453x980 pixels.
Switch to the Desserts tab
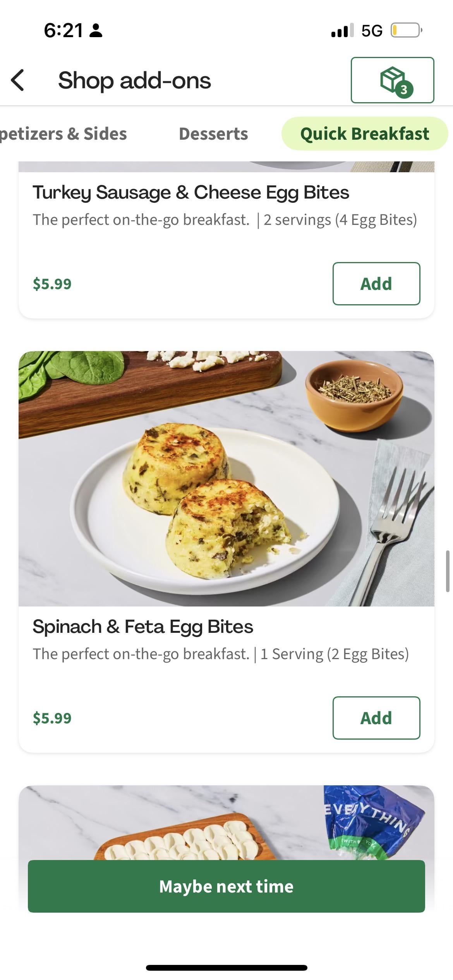pos(213,134)
